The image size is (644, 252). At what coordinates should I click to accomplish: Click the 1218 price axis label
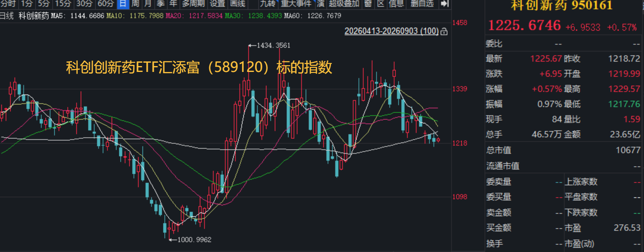(x=460, y=143)
